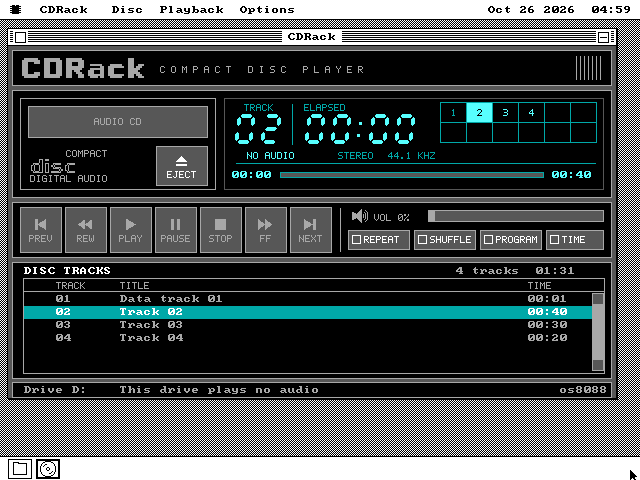Click the CDRack window close box

click(x=20, y=37)
